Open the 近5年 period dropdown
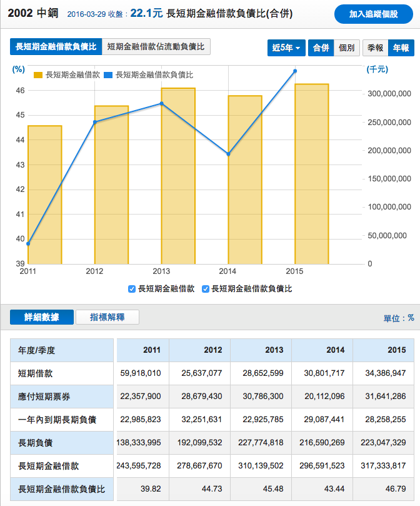420x506 pixels. click(x=286, y=48)
